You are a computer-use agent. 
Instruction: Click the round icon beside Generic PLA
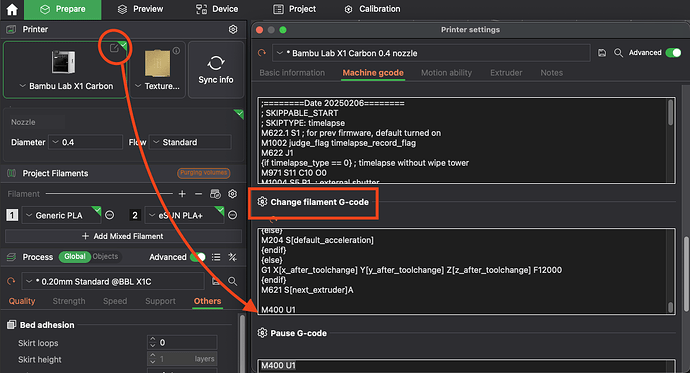110,215
